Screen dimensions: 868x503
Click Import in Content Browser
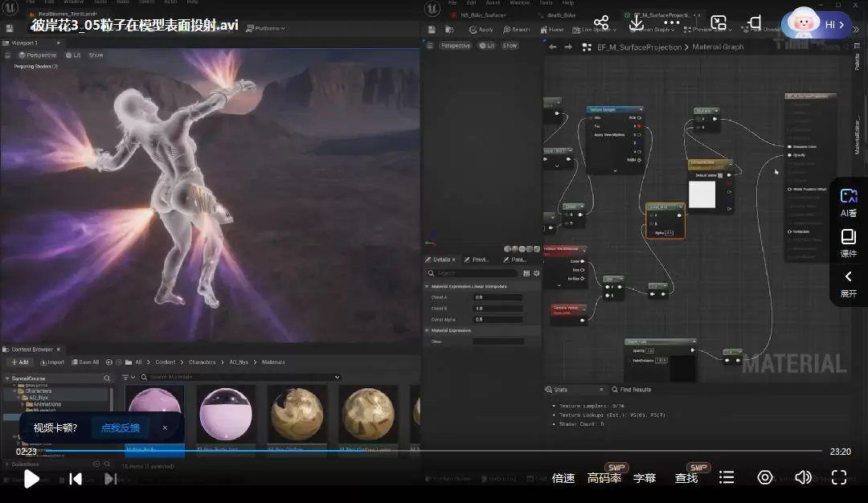point(52,362)
